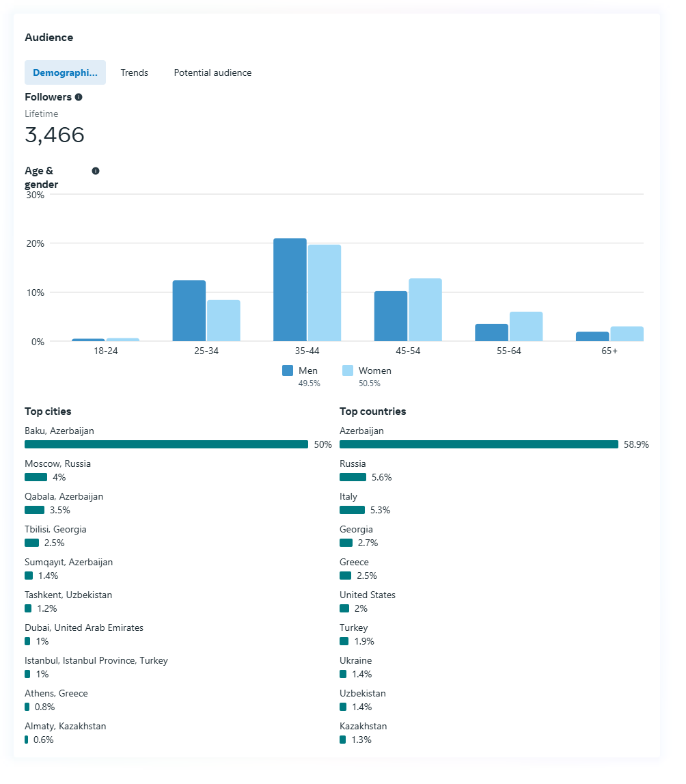Select the Men bar for ages 25-34

[189, 311]
